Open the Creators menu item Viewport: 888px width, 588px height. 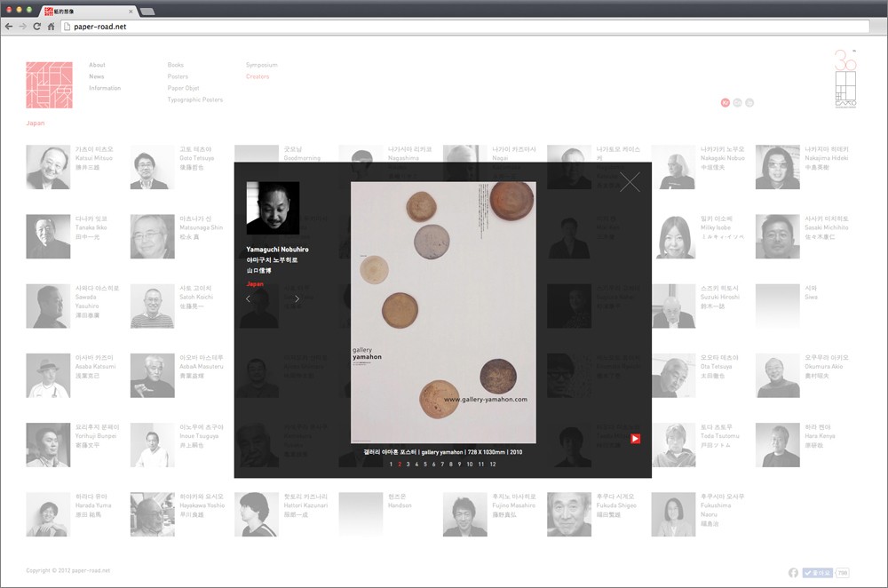point(258,76)
